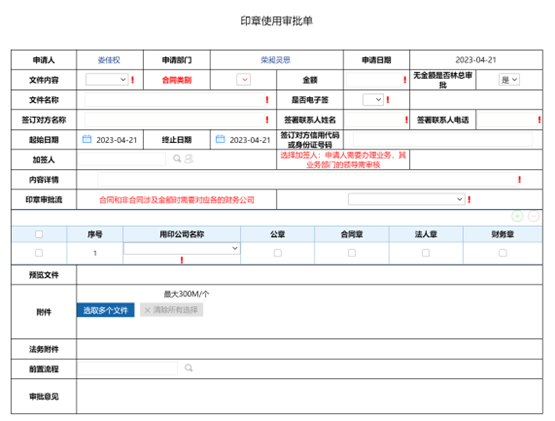The height and width of the screenshot is (421, 555).
Task: Click the 签署联系人姓名 input field
Action: pyautogui.click(x=374, y=120)
